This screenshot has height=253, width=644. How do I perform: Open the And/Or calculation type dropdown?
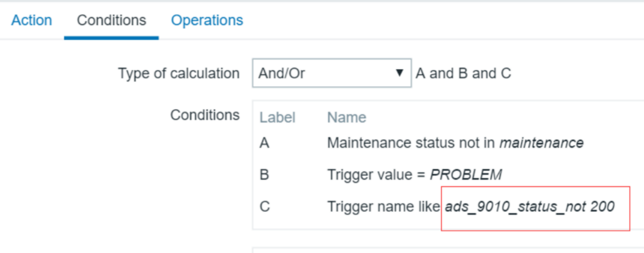click(x=331, y=73)
